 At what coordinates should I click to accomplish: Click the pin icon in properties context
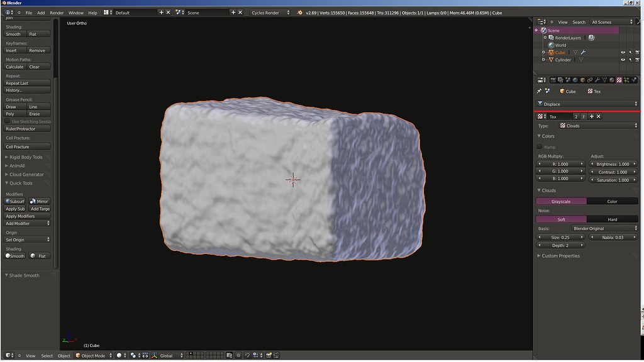(x=539, y=91)
